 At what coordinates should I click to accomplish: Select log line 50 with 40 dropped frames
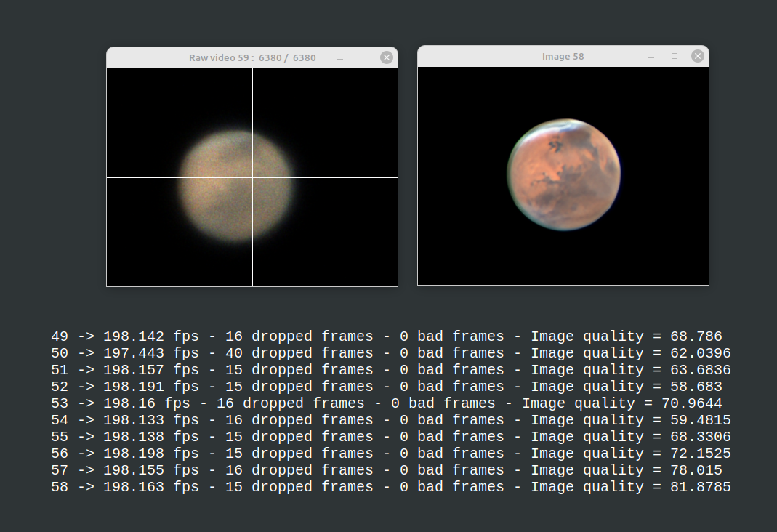[391, 353]
